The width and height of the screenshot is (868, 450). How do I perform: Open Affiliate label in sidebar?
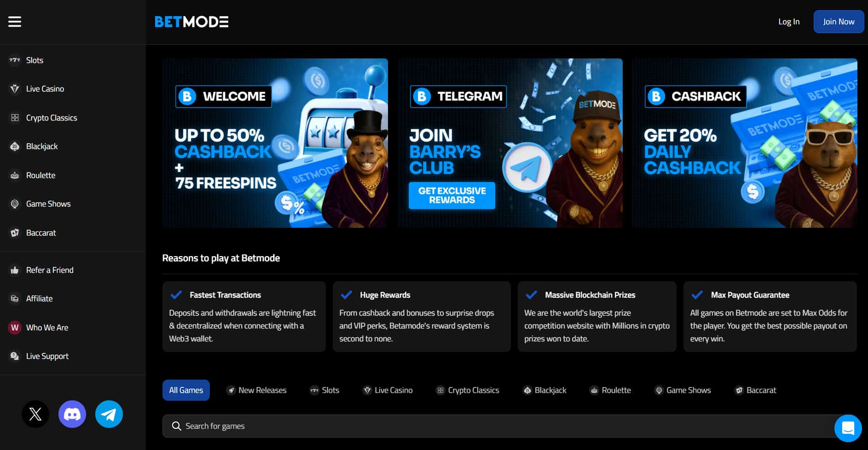(x=39, y=299)
